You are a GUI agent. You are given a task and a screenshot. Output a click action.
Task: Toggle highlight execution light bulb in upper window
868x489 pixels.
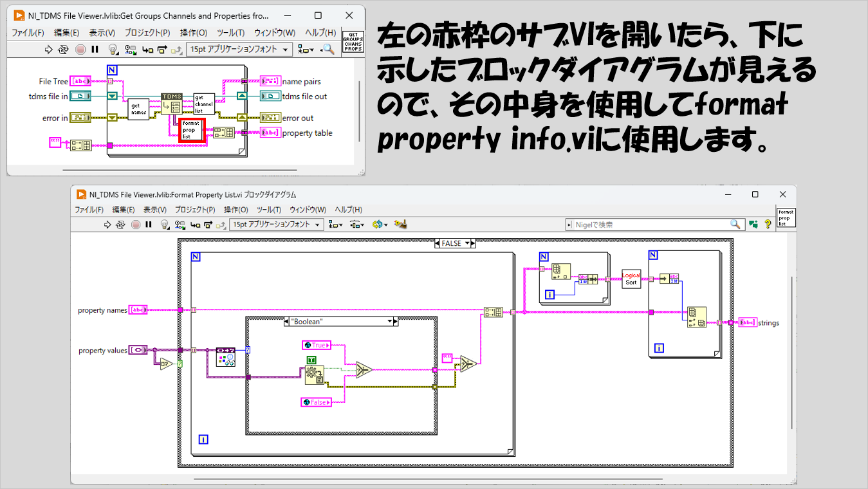tap(113, 49)
